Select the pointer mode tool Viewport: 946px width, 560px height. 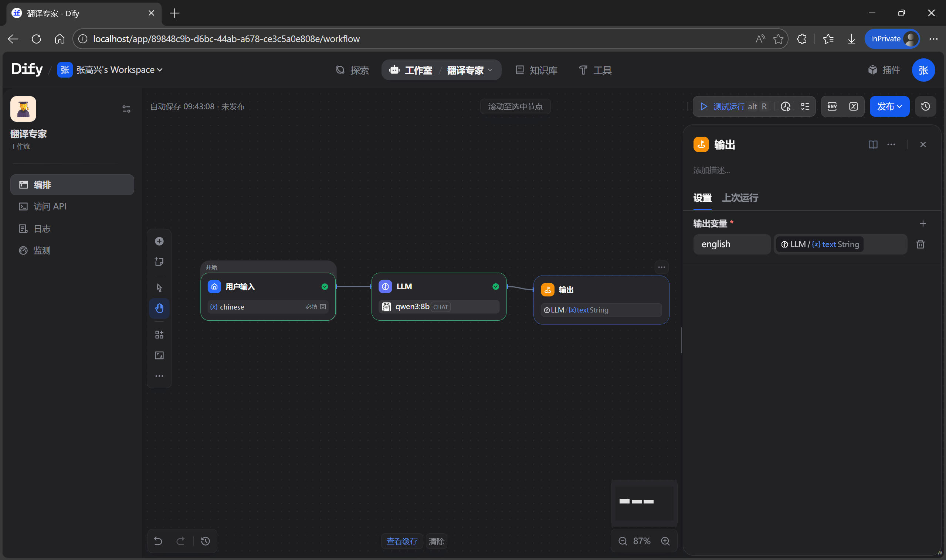pyautogui.click(x=159, y=288)
